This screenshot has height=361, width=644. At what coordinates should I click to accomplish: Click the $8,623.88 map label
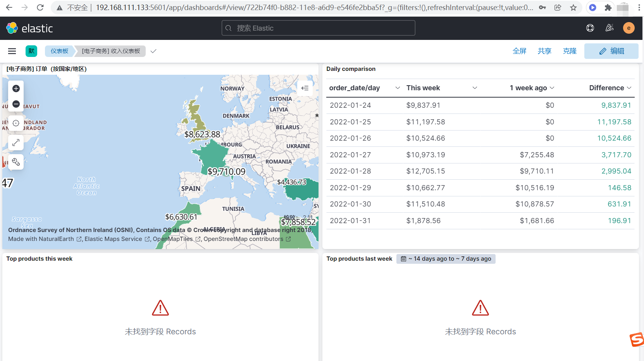(x=202, y=134)
